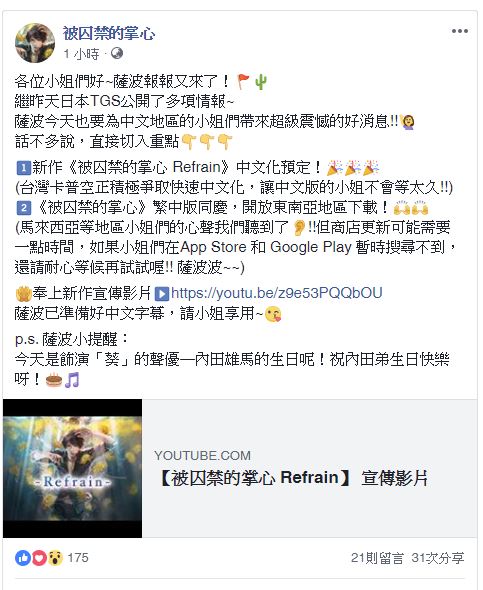
Task: Click the purple music note emoji
Action: tap(72, 380)
